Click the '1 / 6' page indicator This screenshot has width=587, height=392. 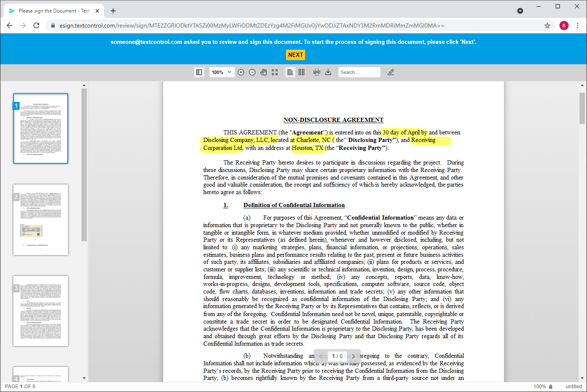[337, 356]
